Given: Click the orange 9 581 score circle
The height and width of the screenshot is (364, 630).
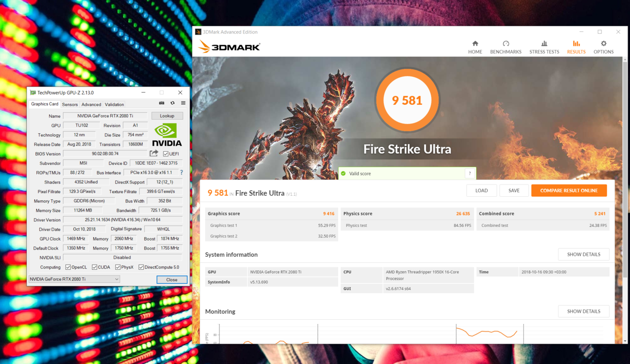Looking at the screenshot, I should (407, 100).
